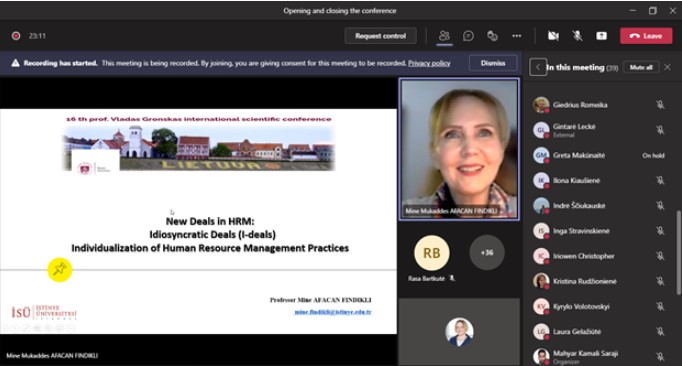682x366 pixels.
Task: Click Mute all participants
Action: click(x=641, y=67)
